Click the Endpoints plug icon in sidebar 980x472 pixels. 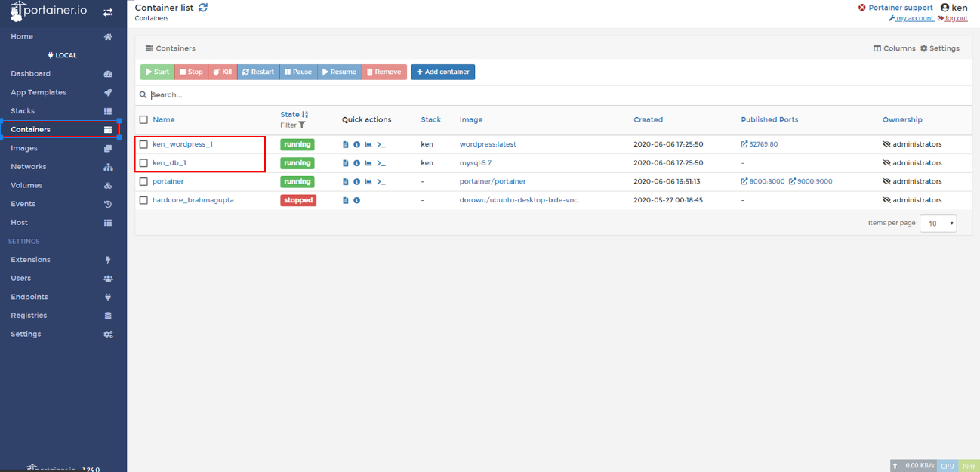[x=108, y=297]
